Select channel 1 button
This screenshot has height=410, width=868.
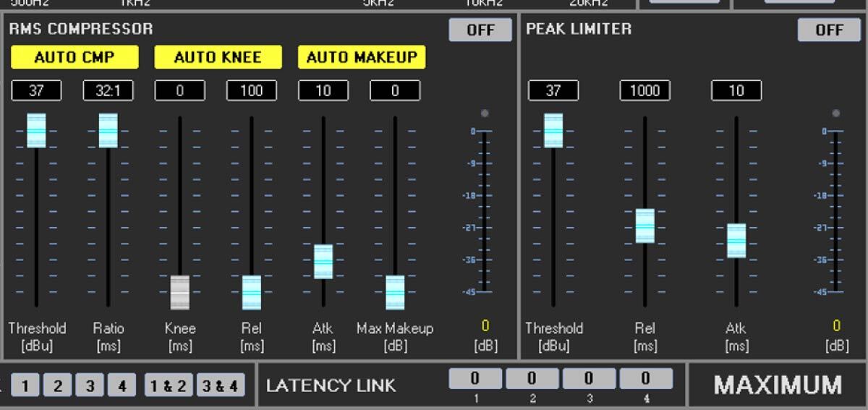(x=25, y=385)
